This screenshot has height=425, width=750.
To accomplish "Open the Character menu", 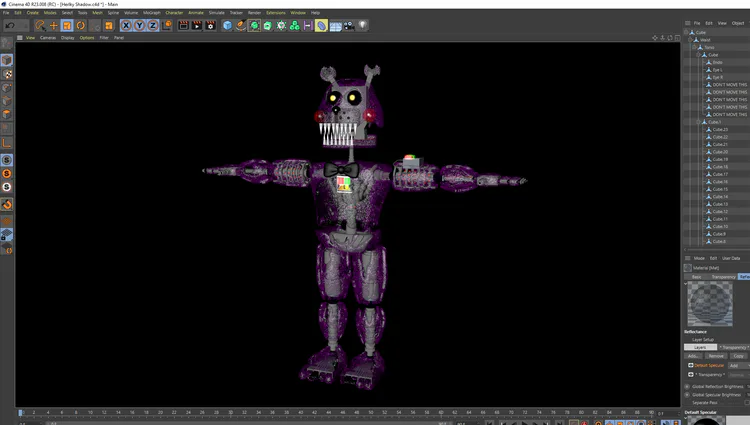I will (x=174, y=13).
